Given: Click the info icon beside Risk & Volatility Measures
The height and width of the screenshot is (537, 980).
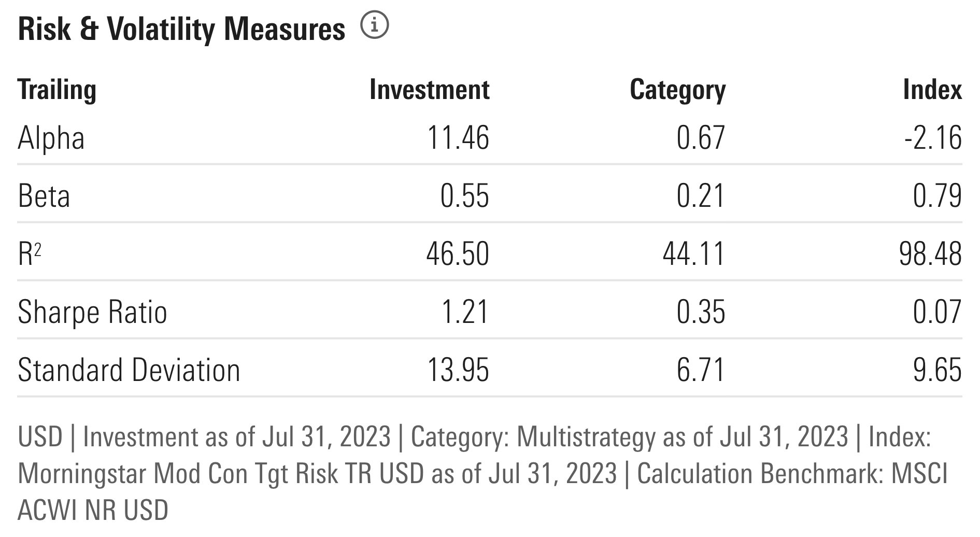Looking at the screenshot, I should click(374, 26).
